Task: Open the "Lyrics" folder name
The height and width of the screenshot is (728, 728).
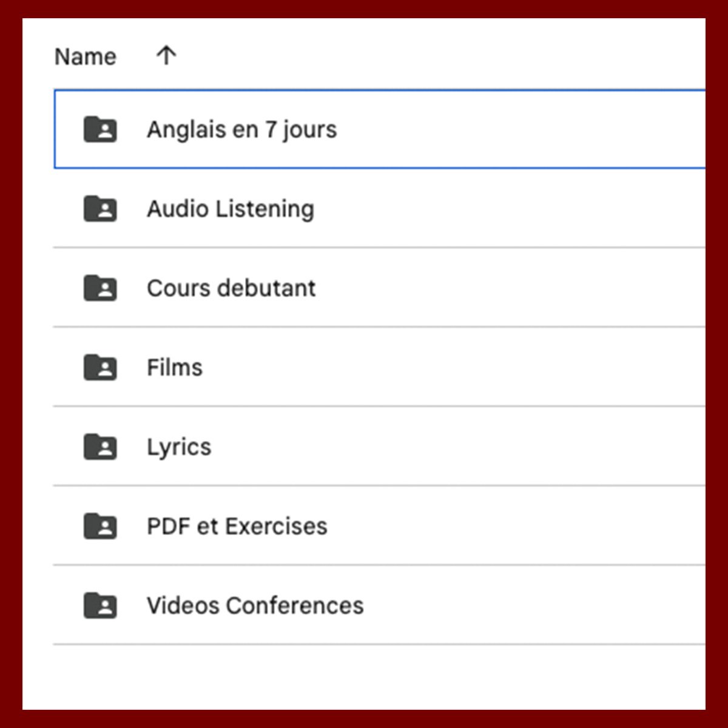Action: [179, 447]
